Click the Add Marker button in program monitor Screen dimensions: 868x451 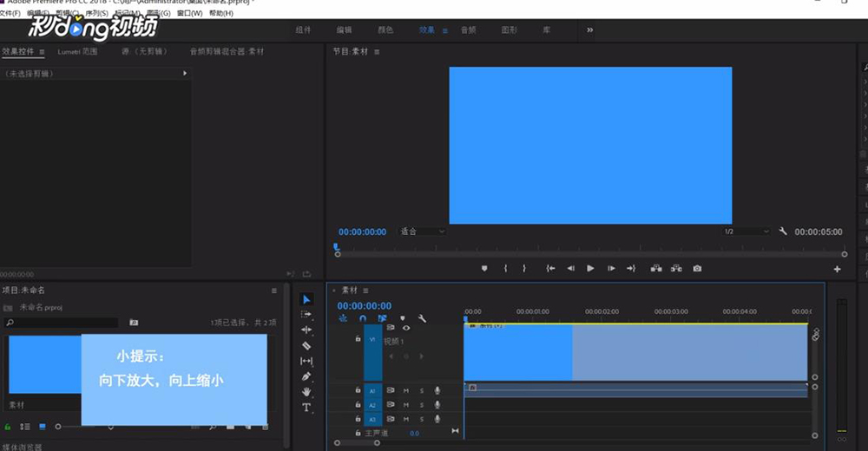tap(484, 268)
